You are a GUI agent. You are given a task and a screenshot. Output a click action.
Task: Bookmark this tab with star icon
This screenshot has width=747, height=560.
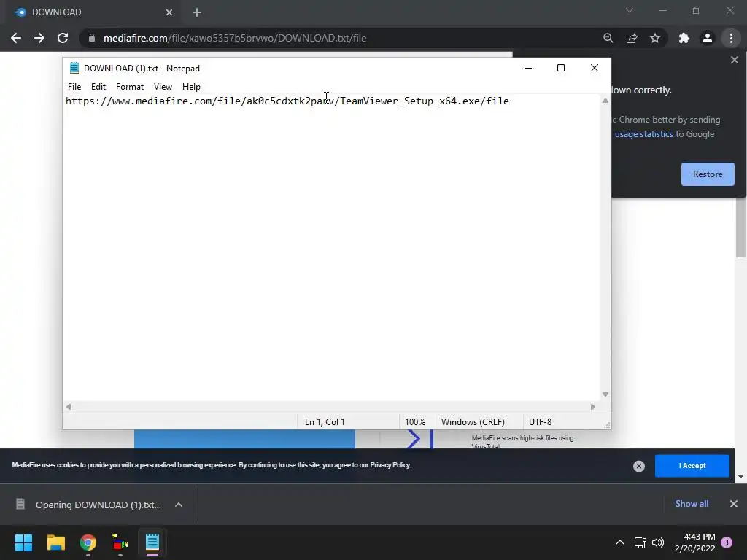click(655, 38)
